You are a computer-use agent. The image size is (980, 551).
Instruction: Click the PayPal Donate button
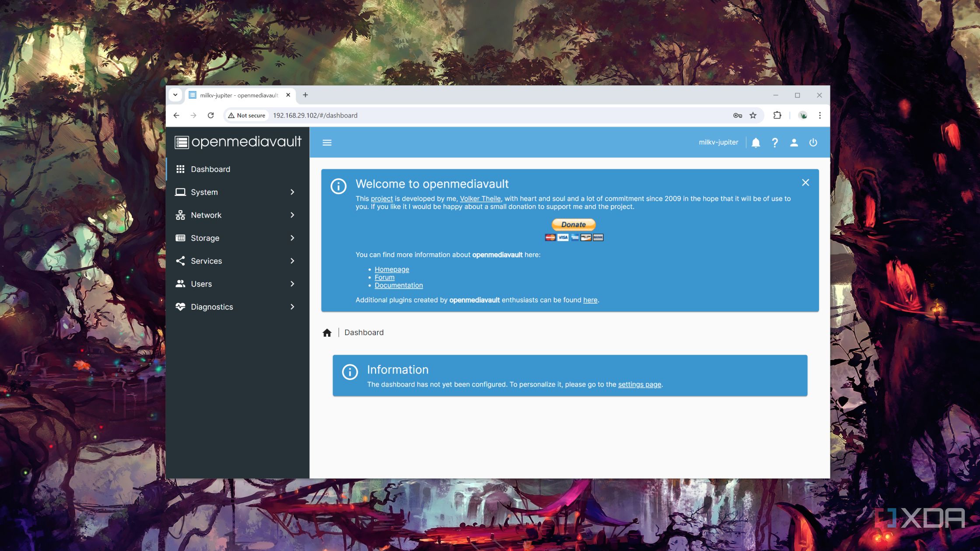tap(573, 224)
